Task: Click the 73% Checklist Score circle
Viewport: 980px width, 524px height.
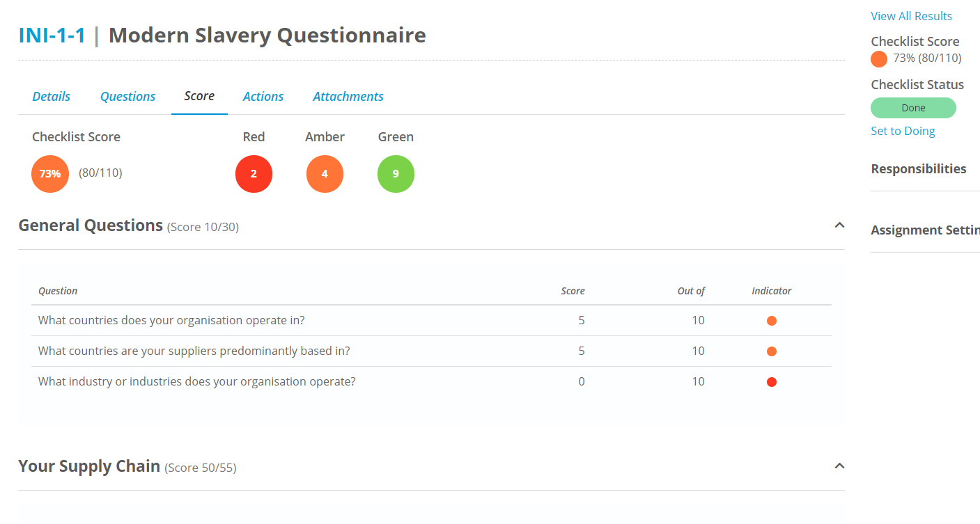Action: (x=49, y=173)
